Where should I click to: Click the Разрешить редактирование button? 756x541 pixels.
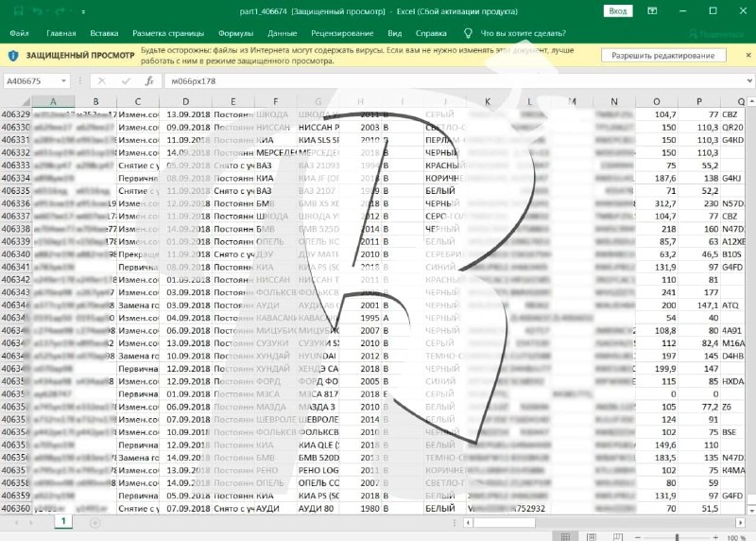tap(663, 56)
